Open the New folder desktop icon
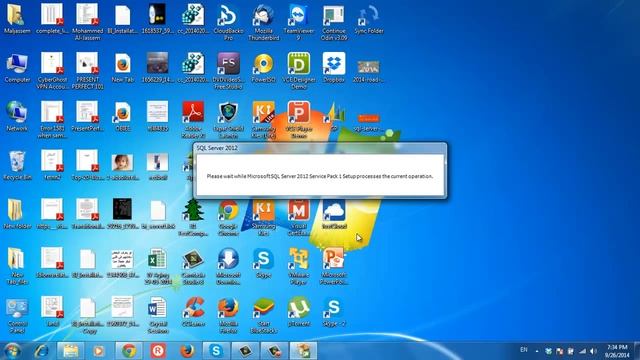 (17, 214)
